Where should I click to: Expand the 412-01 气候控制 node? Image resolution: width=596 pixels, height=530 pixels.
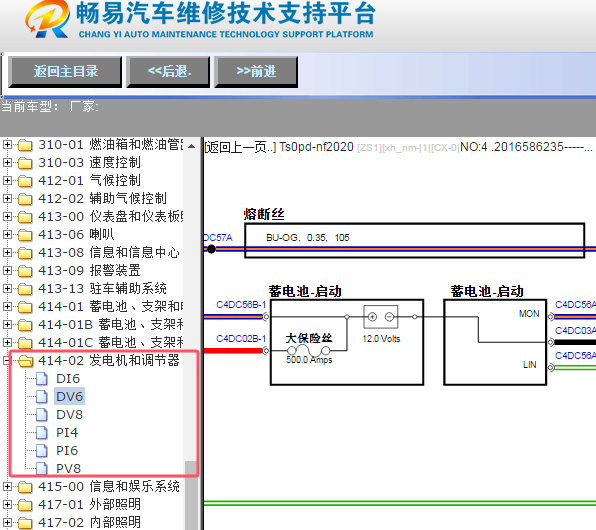(x=7, y=180)
